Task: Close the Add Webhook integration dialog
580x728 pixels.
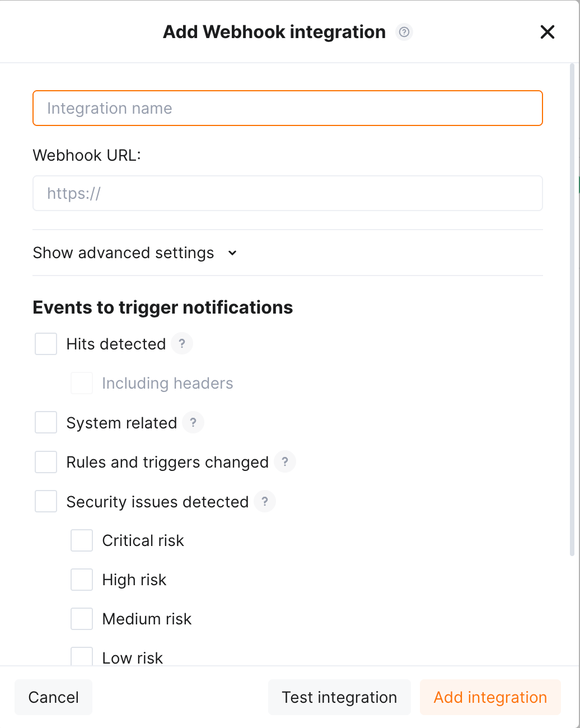Action: (x=547, y=32)
